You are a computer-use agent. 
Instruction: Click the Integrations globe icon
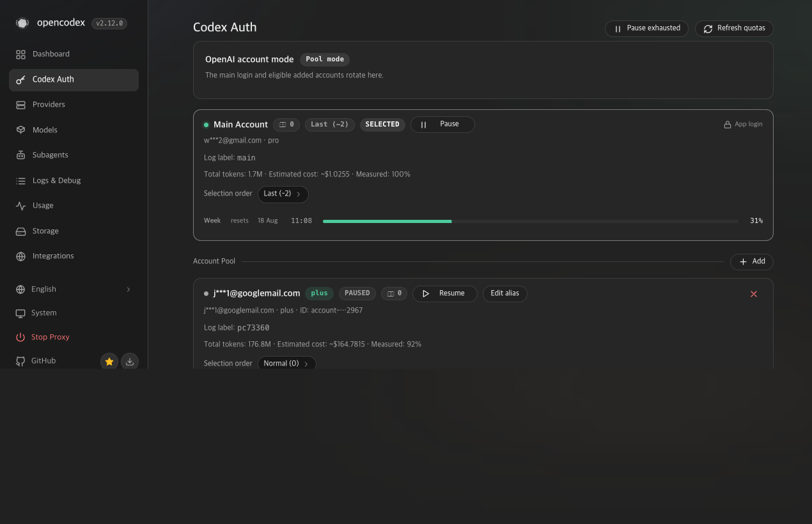click(20, 256)
